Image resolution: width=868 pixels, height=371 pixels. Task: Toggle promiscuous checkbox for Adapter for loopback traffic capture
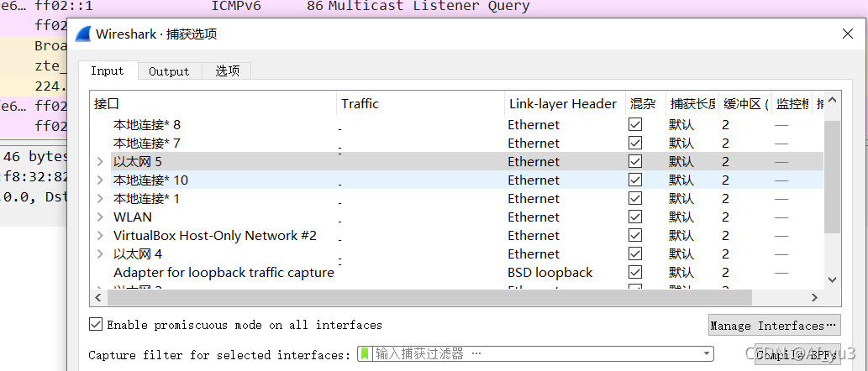[635, 272]
